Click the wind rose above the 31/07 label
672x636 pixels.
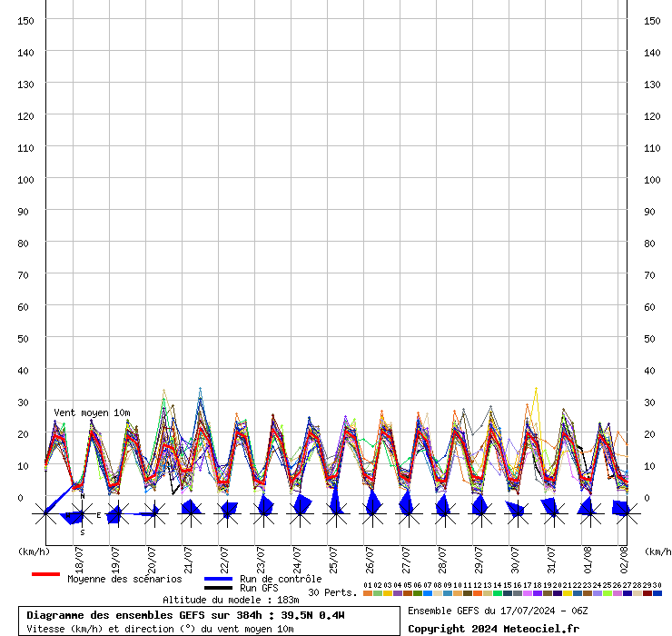553,513
